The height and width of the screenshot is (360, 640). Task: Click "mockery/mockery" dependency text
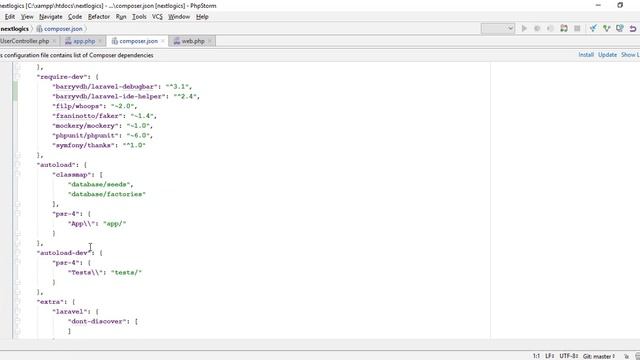(x=85, y=126)
